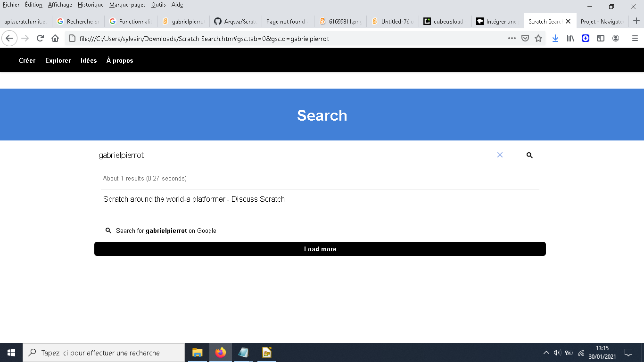Open File Explorer from taskbar
The image size is (644, 362).
(x=198, y=353)
